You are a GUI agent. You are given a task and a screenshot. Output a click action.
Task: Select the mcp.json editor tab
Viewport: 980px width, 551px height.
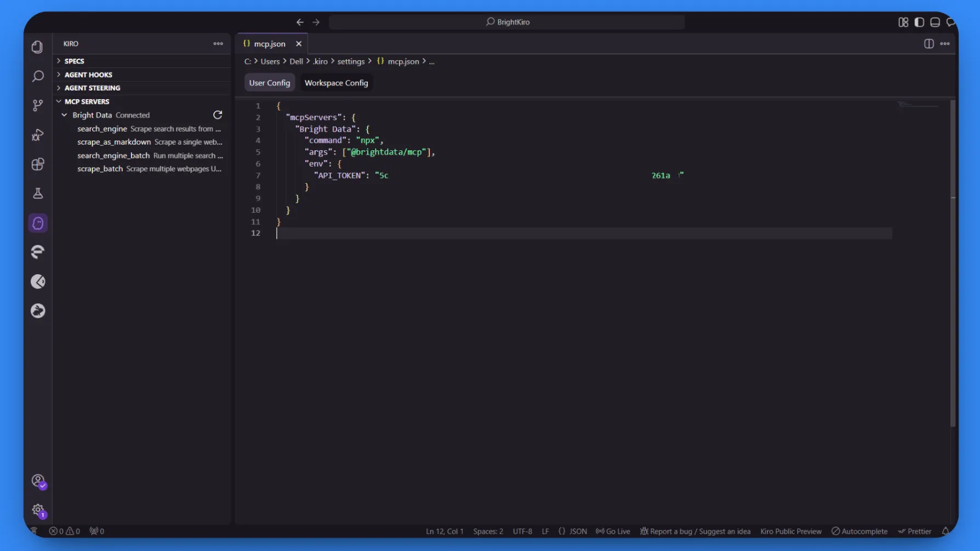point(269,44)
